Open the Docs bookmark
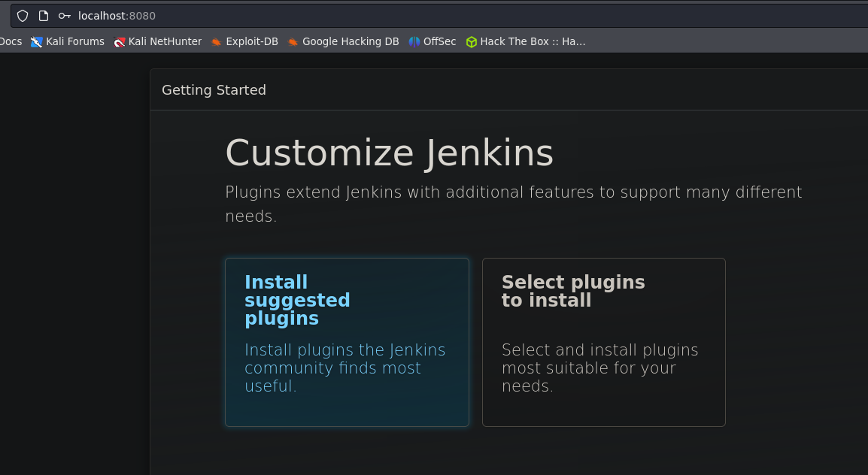 pos(11,42)
